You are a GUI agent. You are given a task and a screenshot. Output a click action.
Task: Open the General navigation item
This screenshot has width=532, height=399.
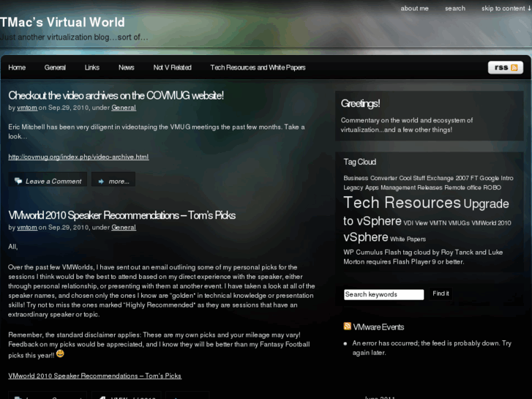click(x=55, y=67)
